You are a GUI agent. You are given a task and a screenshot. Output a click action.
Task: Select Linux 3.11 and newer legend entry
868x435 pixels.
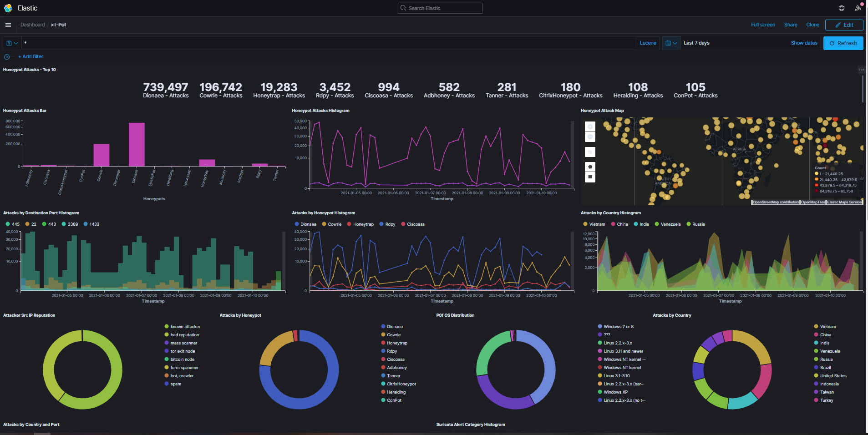point(620,351)
